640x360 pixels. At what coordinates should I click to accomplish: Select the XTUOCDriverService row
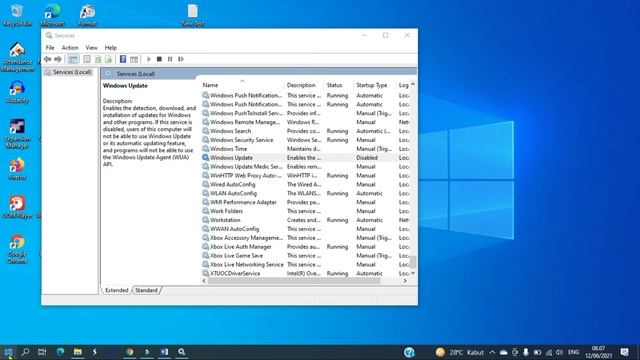pos(306,273)
